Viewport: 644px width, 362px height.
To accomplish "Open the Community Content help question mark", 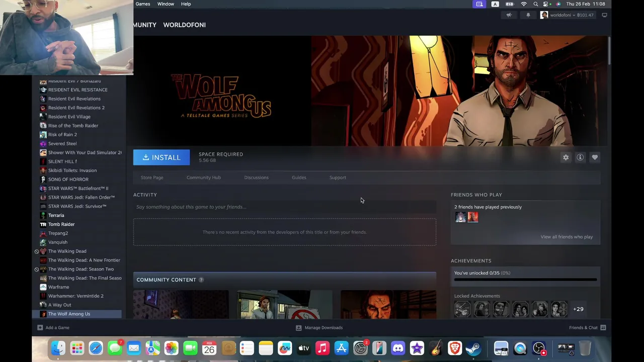I will coord(201,280).
